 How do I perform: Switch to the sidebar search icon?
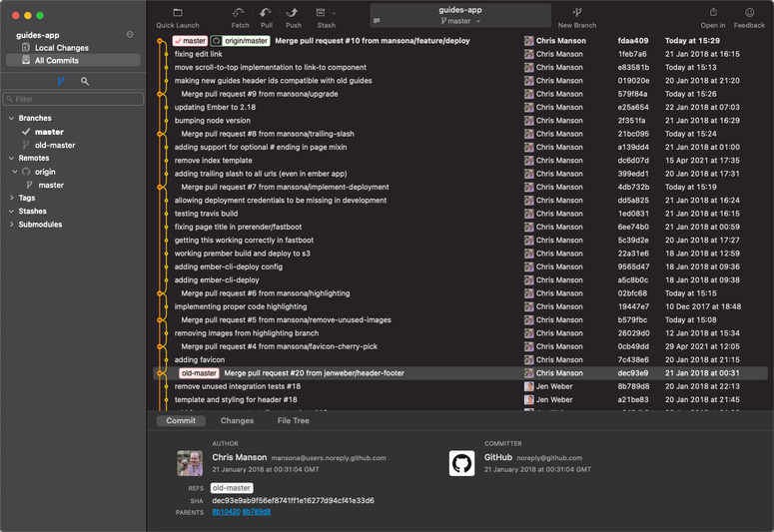click(85, 81)
